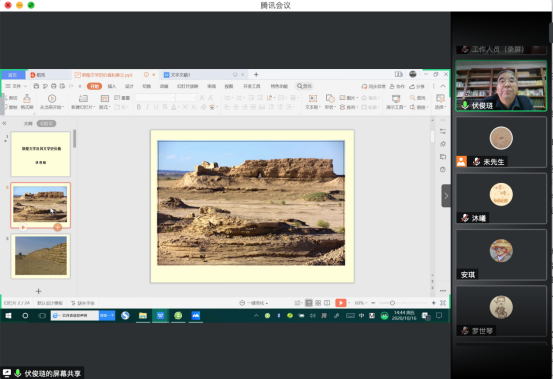Click the 格式刷 format painter icon

coord(27,98)
